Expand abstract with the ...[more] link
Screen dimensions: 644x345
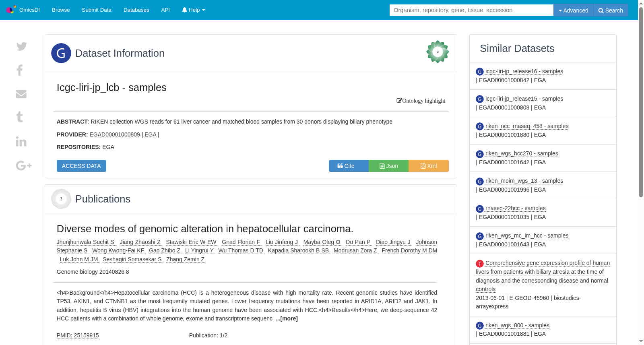pos(287,318)
